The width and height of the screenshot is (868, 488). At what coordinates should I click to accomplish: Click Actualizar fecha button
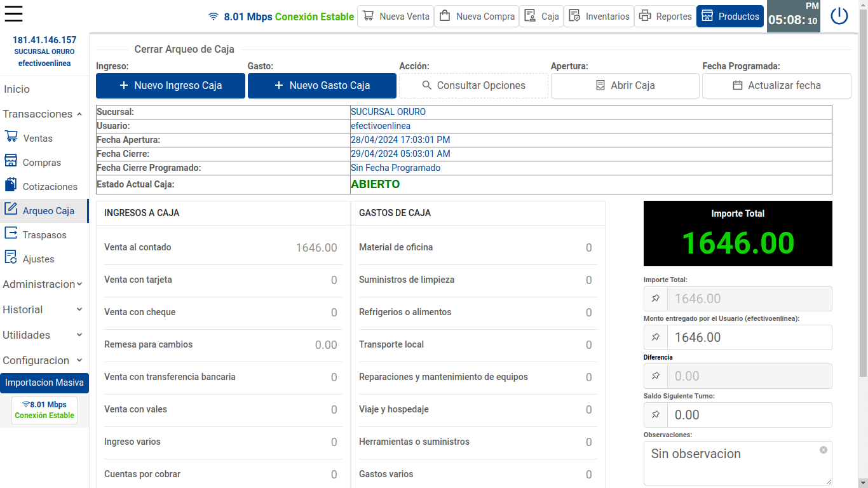(776, 86)
